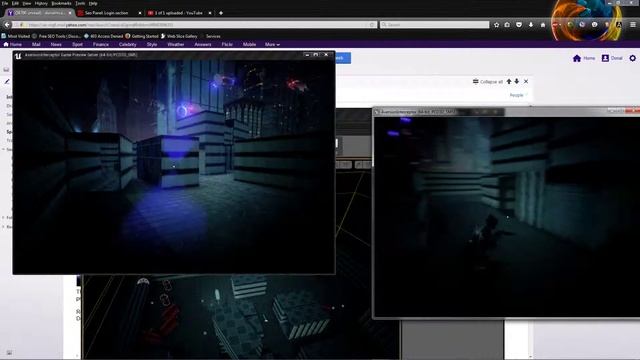Click the Firefox toolbar Home icon
Screen dimensions: 640x360
click(543, 25)
